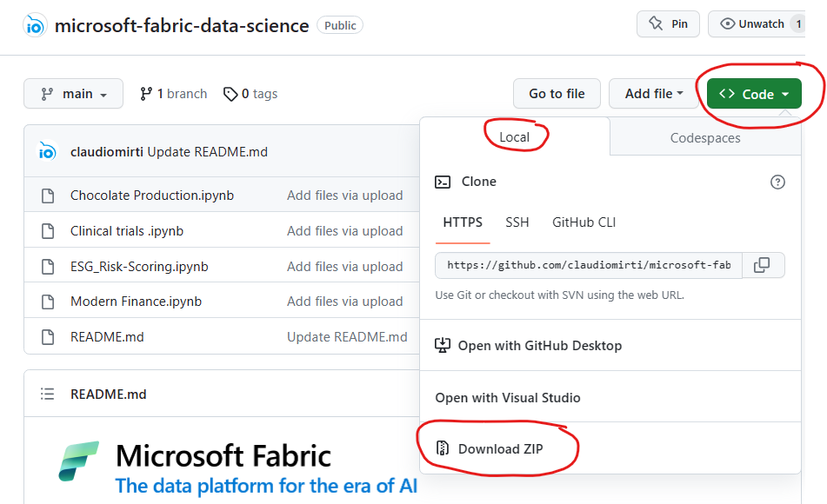
Task: Click the Go to file button
Action: click(557, 94)
